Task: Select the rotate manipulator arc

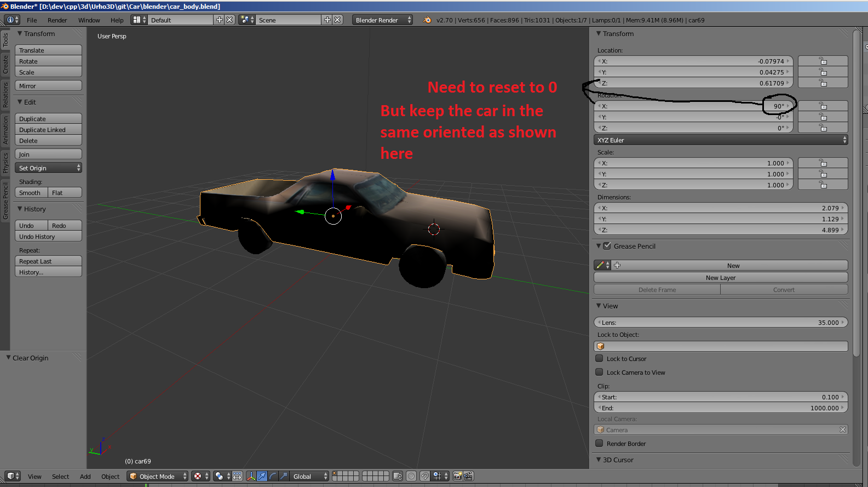Action: tap(273, 476)
